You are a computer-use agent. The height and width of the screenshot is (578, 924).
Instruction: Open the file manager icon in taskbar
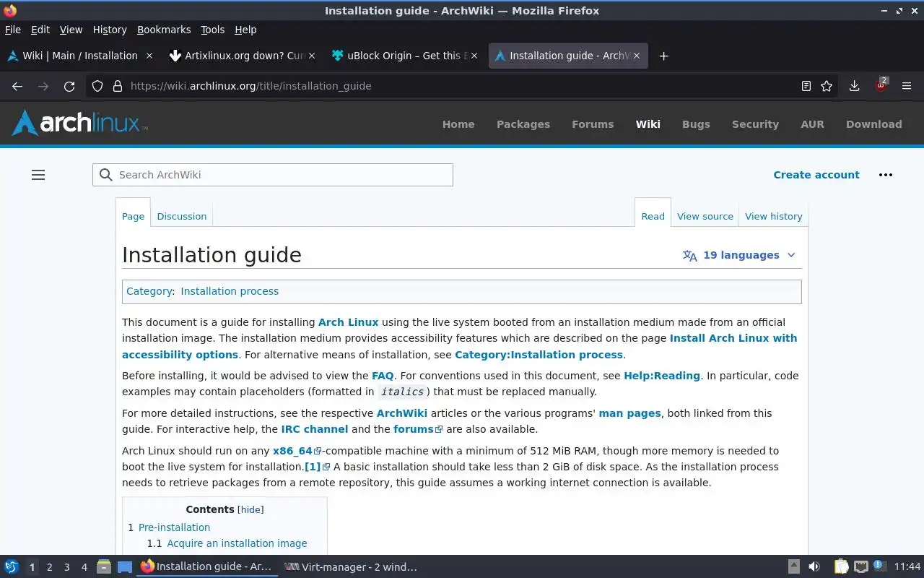click(104, 567)
